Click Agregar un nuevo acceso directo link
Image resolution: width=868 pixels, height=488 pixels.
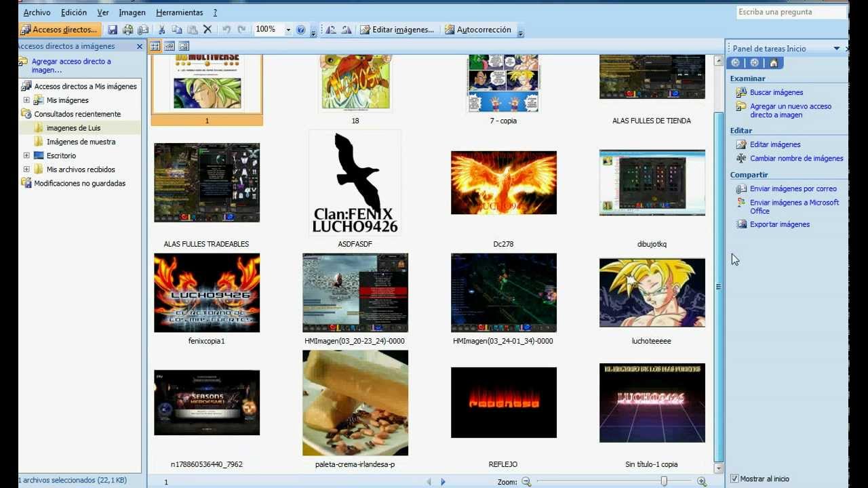[x=790, y=110]
